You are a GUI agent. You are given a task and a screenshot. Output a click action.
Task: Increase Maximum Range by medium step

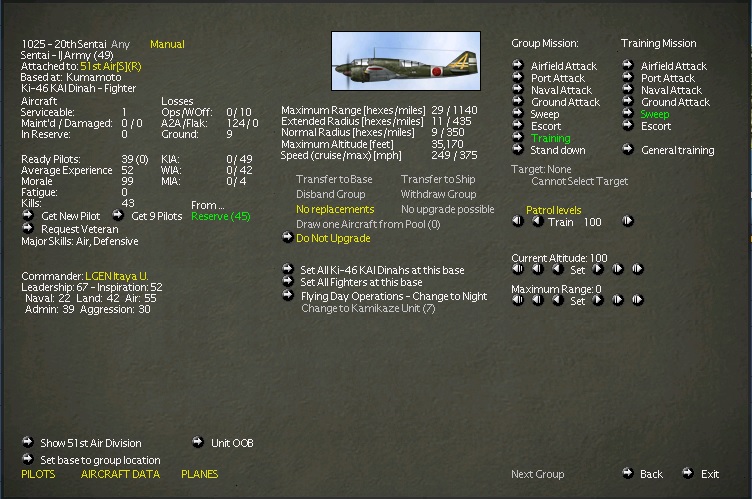[618, 300]
